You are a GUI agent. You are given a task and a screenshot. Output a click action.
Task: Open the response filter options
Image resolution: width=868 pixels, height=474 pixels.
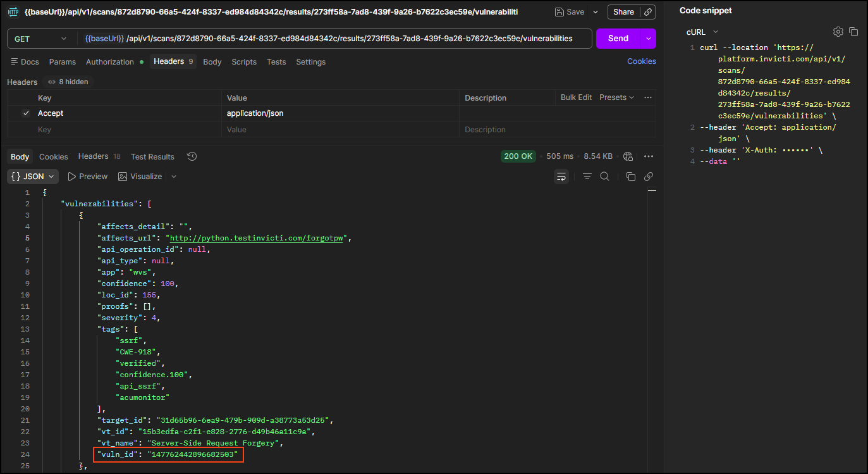(x=586, y=177)
